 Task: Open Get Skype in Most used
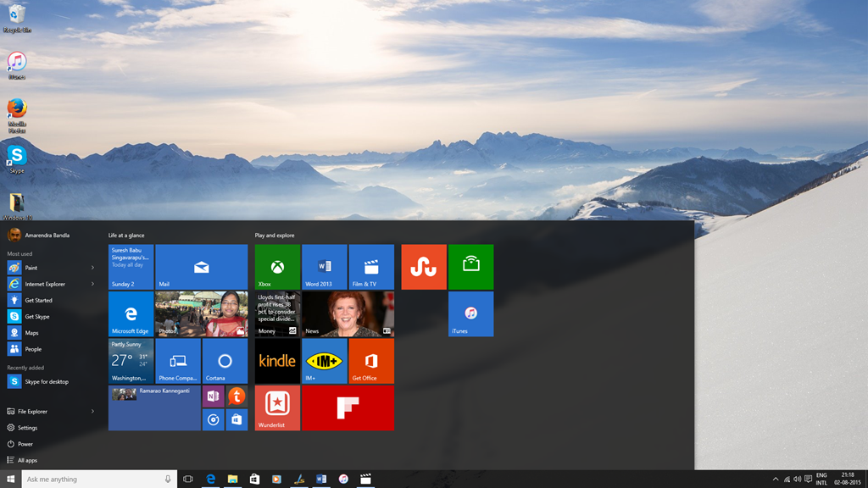click(x=50, y=317)
